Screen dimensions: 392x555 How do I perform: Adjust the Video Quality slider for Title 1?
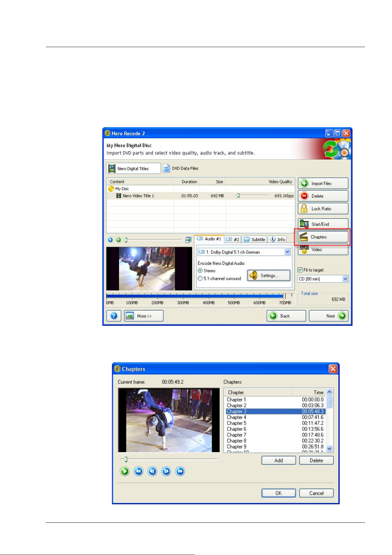[x=238, y=196]
